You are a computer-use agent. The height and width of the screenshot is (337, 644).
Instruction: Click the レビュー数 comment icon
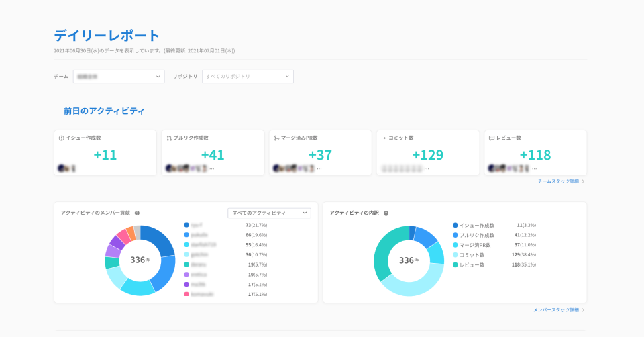[492, 138]
